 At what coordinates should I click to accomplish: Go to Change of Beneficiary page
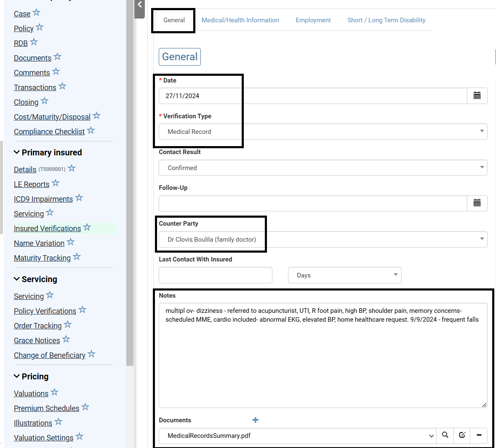[x=50, y=355]
